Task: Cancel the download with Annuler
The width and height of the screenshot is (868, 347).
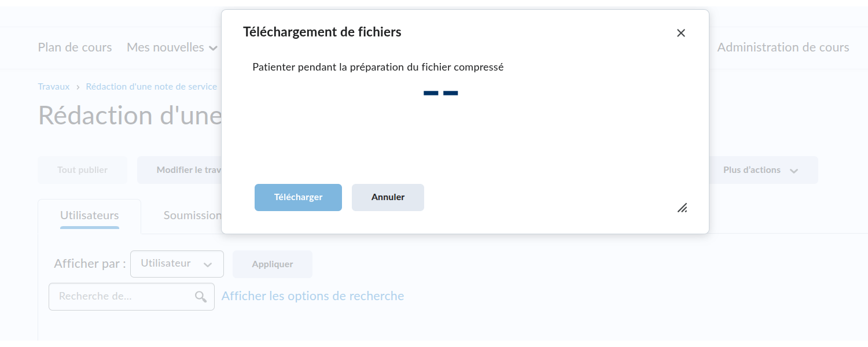Action: point(388,197)
